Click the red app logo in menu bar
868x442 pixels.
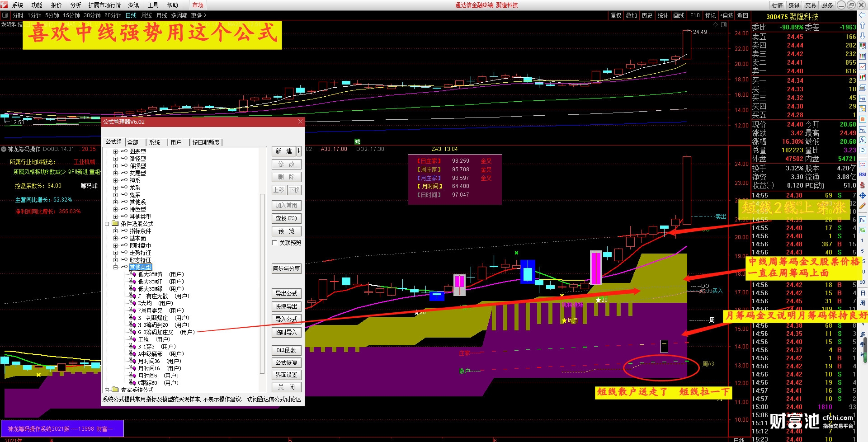5,5
